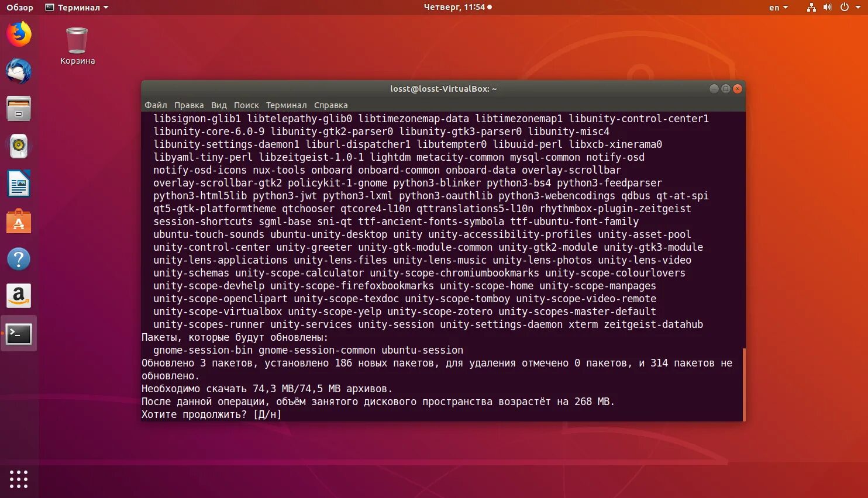Click the package name zeitgeist-datahub

click(653, 324)
